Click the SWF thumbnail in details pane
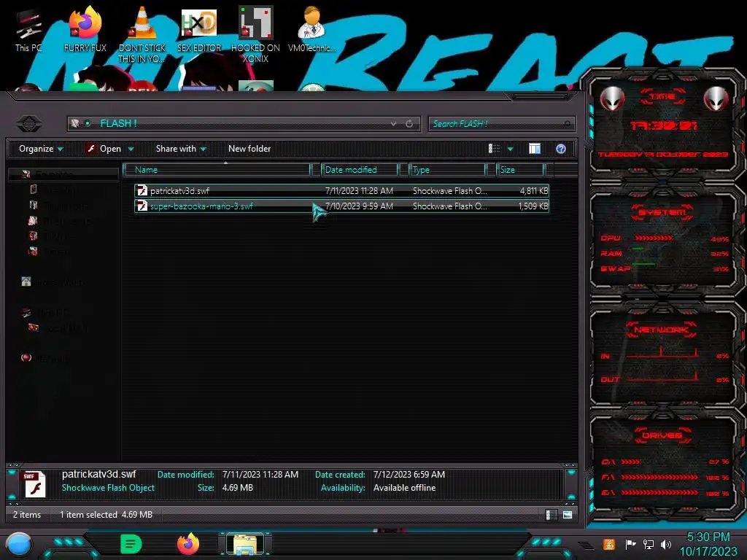Viewport: 747px width, 560px height. pyautogui.click(x=35, y=484)
